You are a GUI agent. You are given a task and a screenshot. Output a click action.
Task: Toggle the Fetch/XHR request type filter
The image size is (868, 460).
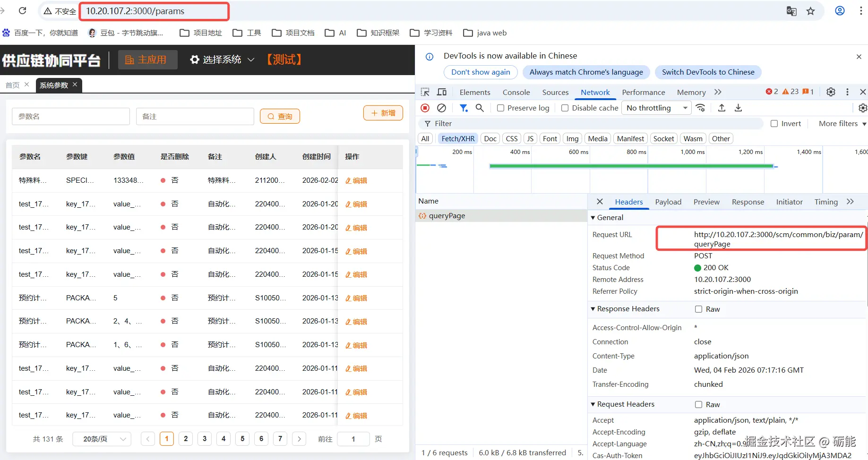pyautogui.click(x=458, y=139)
